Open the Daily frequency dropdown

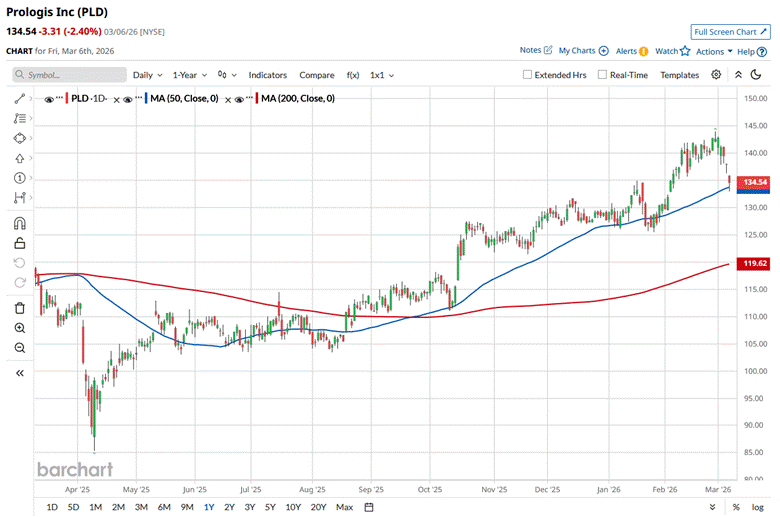coord(148,75)
